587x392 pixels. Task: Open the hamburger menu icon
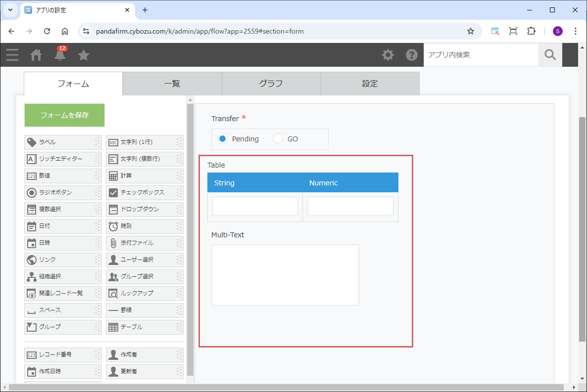click(12, 55)
